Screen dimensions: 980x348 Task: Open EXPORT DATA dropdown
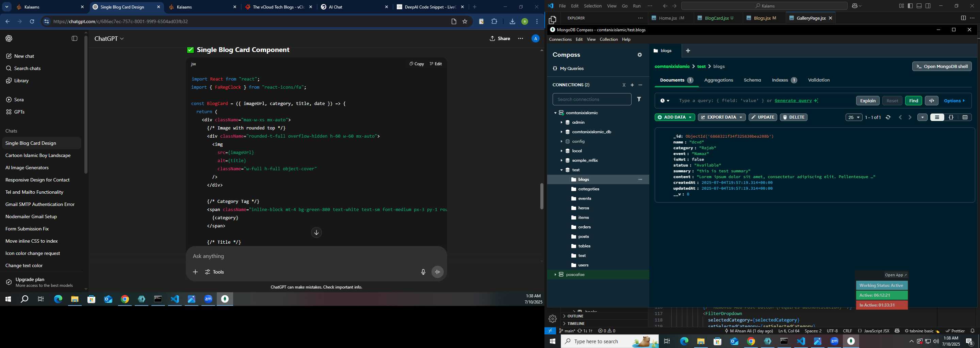(x=721, y=117)
